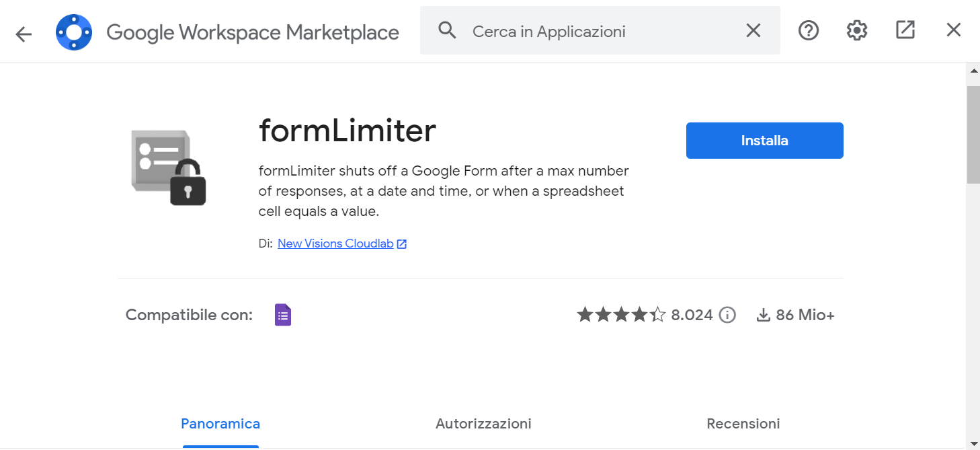The width and height of the screenshot is (980, 450).
Task: Switch to the Autorizzazioni tab
Action: (x=483, y=424)
